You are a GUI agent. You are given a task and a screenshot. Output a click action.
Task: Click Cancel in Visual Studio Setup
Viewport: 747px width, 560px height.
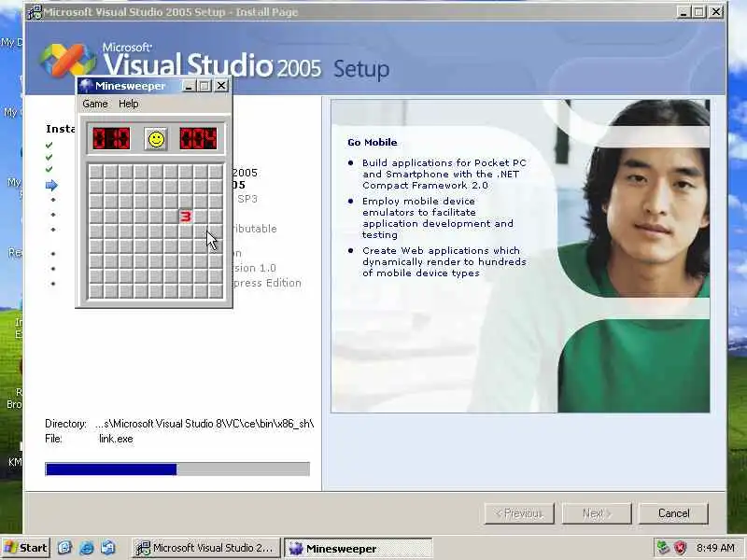click(x=673, y=513)
